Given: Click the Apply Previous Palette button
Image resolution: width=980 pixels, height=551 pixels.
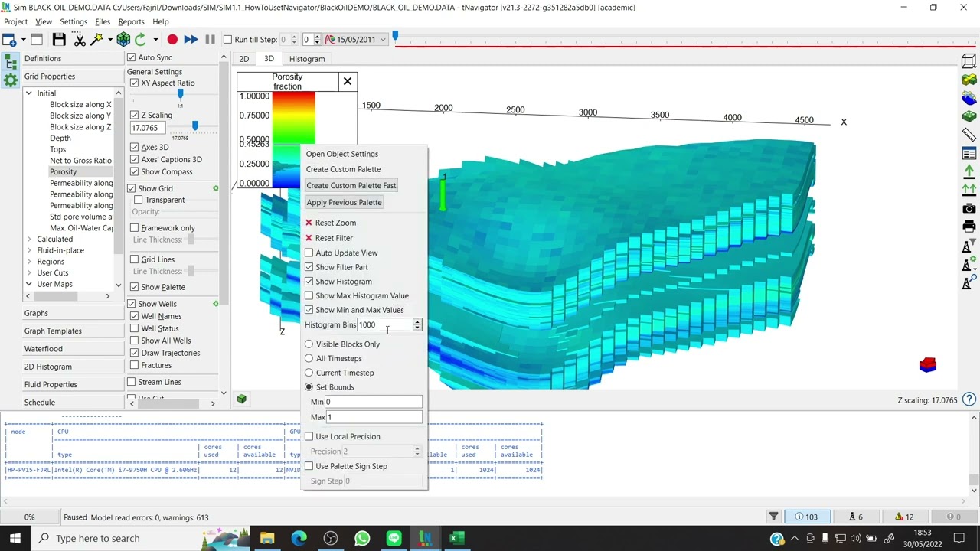Looking at the screenshot, I should click(x=344, y=202).
